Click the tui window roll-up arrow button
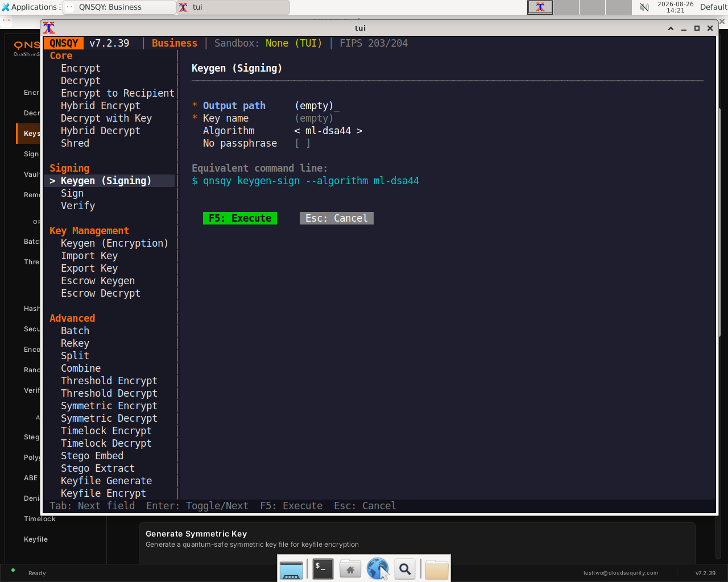This screenshot has width=728, height=582. coord(671,28)
